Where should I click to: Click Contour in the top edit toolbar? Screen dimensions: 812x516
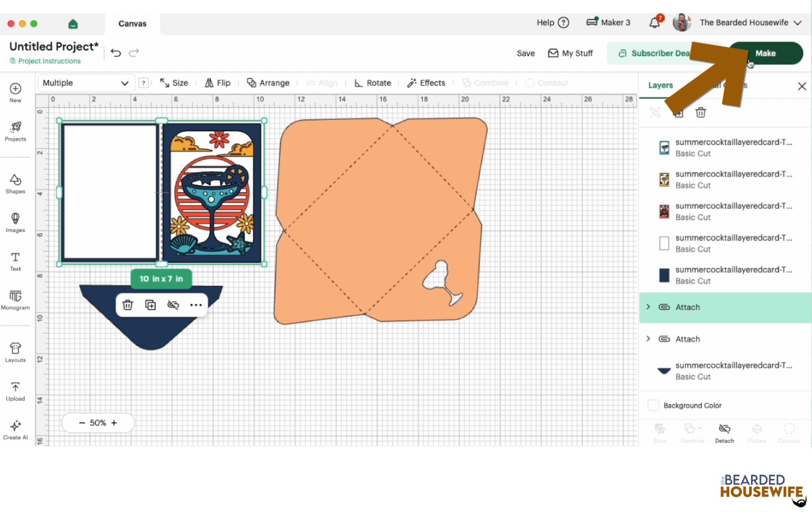click(547, 83)
